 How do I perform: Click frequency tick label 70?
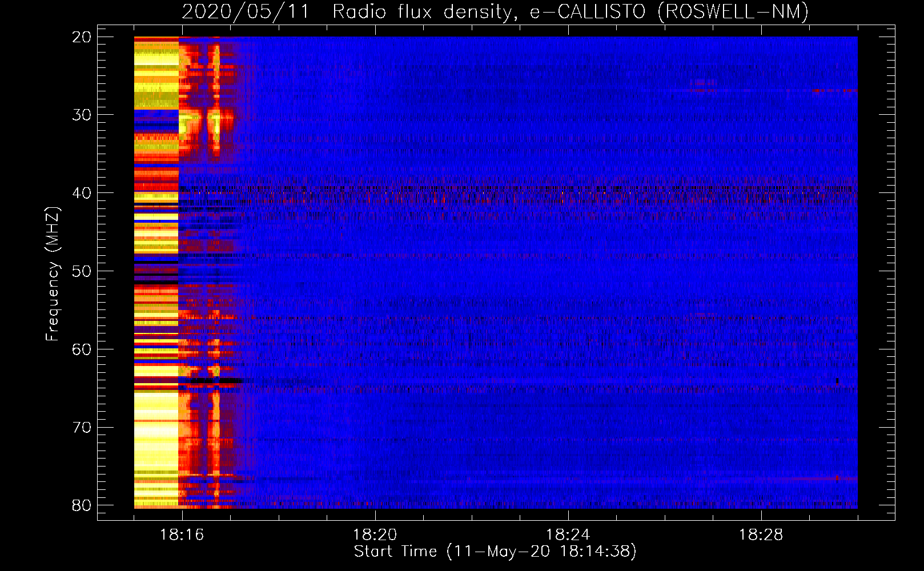[82, 428]
